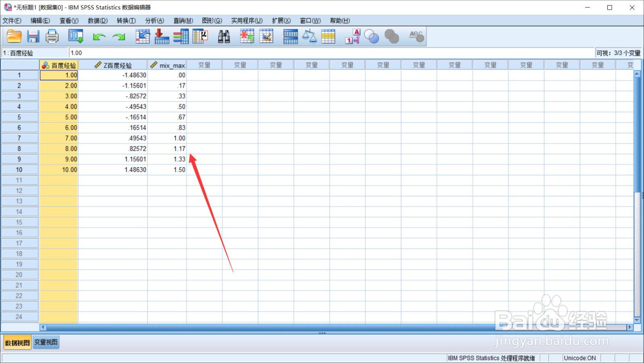Switch to the 变量视图 tab
The height and width of the screenshot is (363, 644).
[x=46, y=342]
